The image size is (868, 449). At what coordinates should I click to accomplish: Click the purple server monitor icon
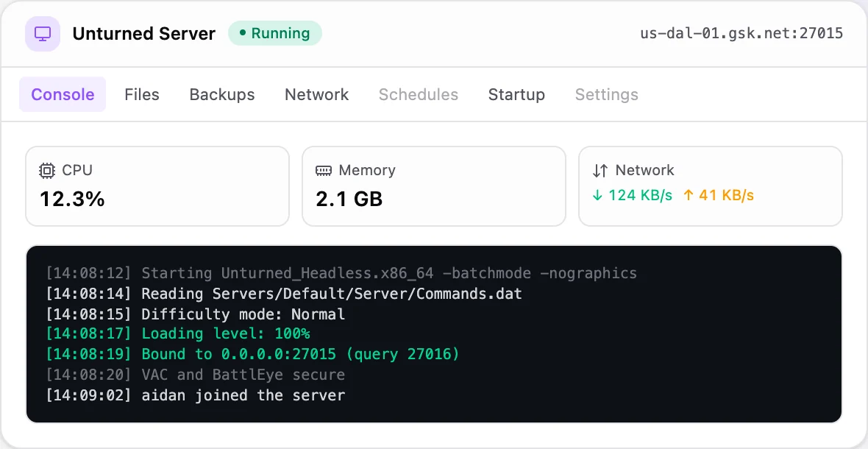43,34
